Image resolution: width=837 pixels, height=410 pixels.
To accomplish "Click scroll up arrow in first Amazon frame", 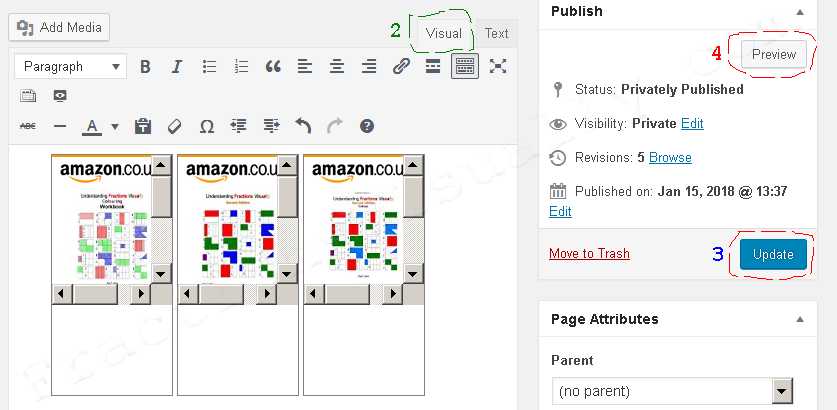I will pos(162,166).
